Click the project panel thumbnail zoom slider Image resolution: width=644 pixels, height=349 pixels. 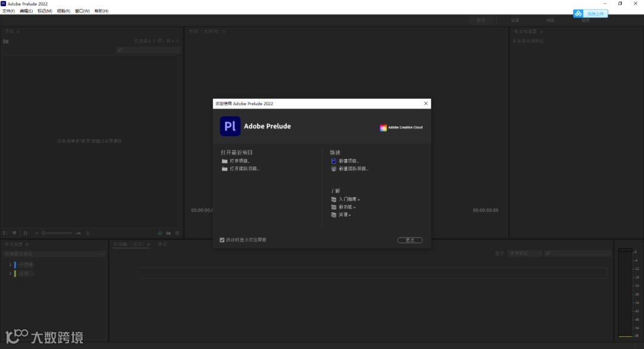(57, 233)
